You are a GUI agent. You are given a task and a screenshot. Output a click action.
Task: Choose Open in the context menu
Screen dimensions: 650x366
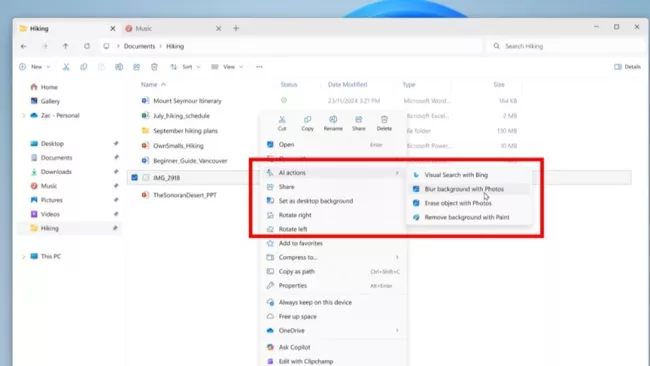[x=334, y=144]
